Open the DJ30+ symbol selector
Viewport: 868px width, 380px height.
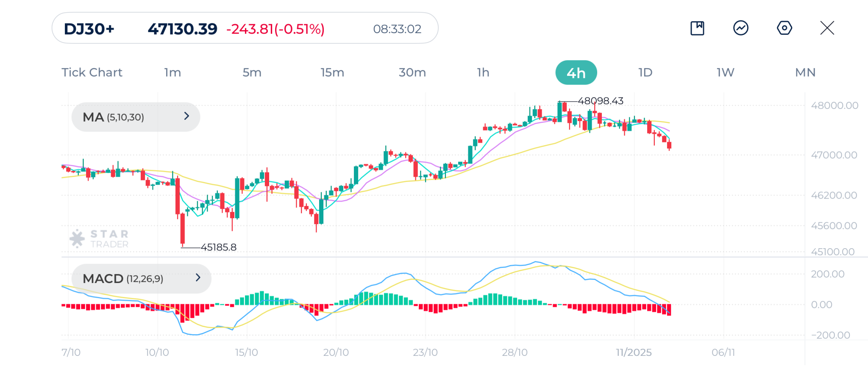[89, 29]
